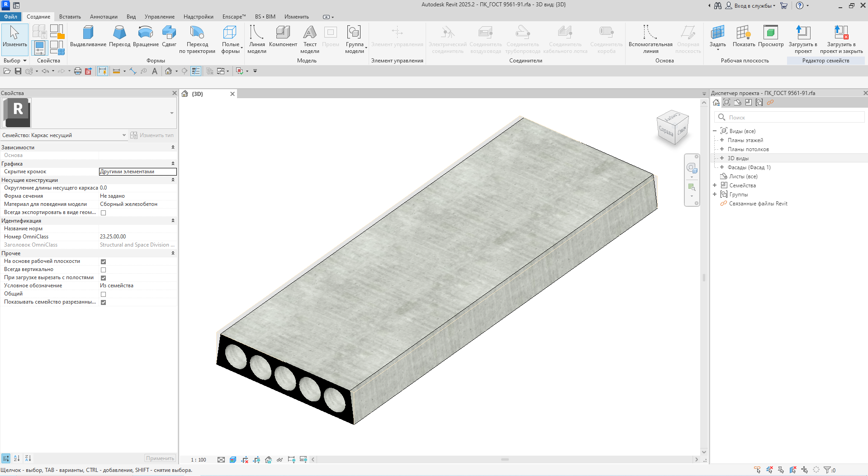
Task: Expand the '3D виды' tree node
Action: 722,158
